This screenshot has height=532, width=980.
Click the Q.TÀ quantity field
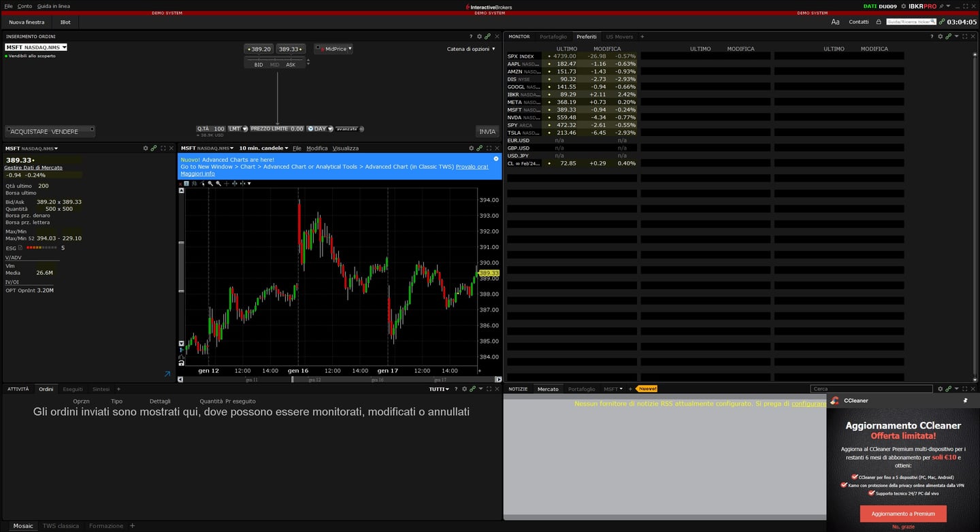click(211, 129)
